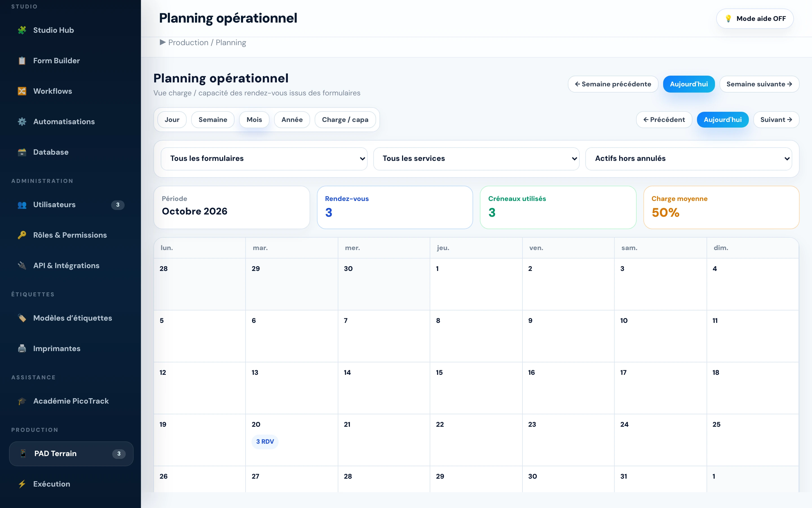Image resolution: width=812 pixels, height=508 pixels.
Task: Open Workflows in the sidebar
Action: (71, 91)
